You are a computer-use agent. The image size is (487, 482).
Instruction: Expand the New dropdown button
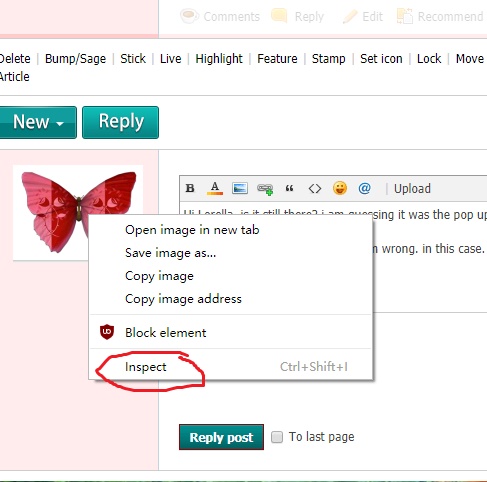38,122
